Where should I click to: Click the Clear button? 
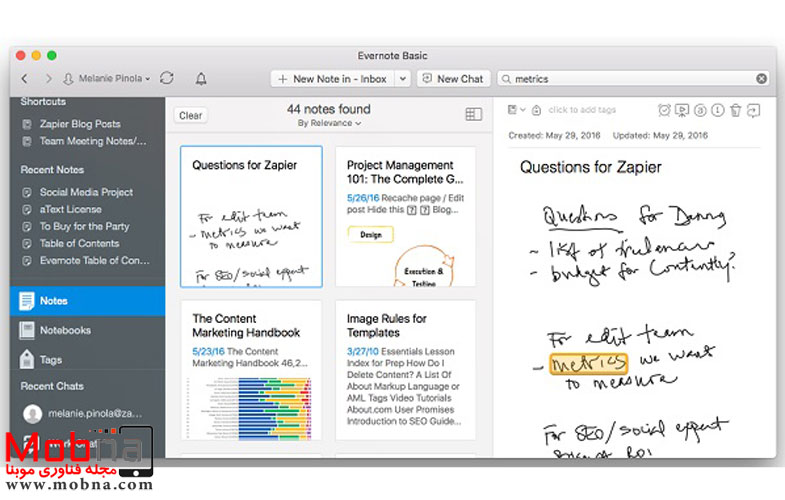190,115
